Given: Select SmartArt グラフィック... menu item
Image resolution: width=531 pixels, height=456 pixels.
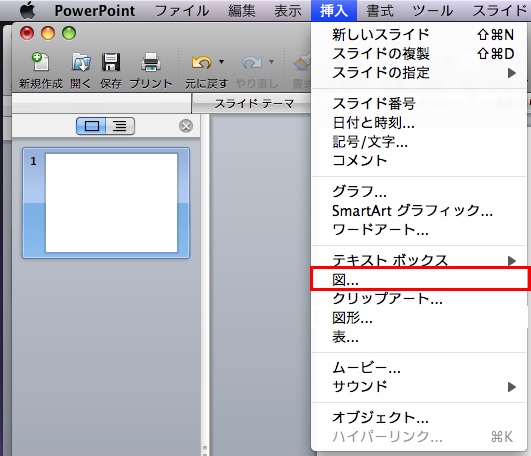Looking at the screenshot, I should coord(419,211).
